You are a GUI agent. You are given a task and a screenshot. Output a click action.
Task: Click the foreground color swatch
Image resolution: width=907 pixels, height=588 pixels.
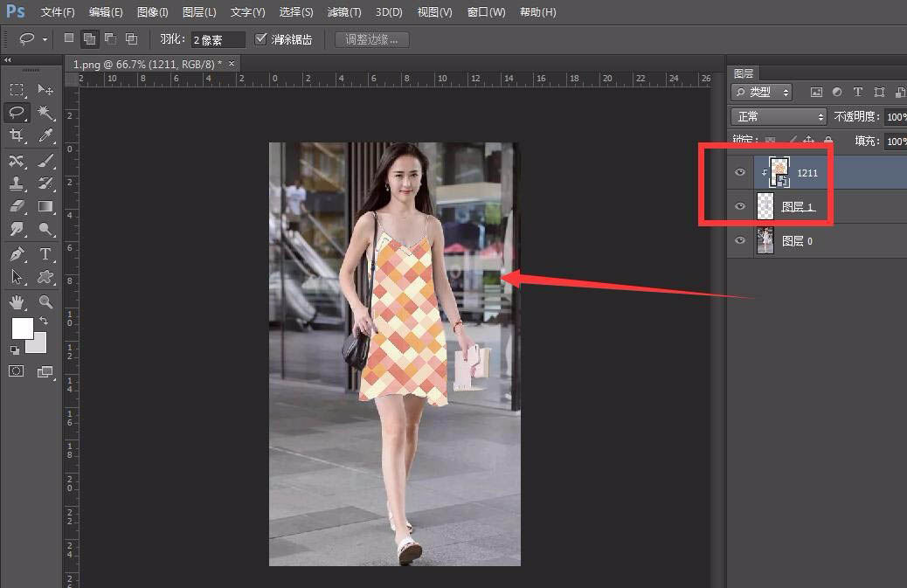tap(22, 329)
